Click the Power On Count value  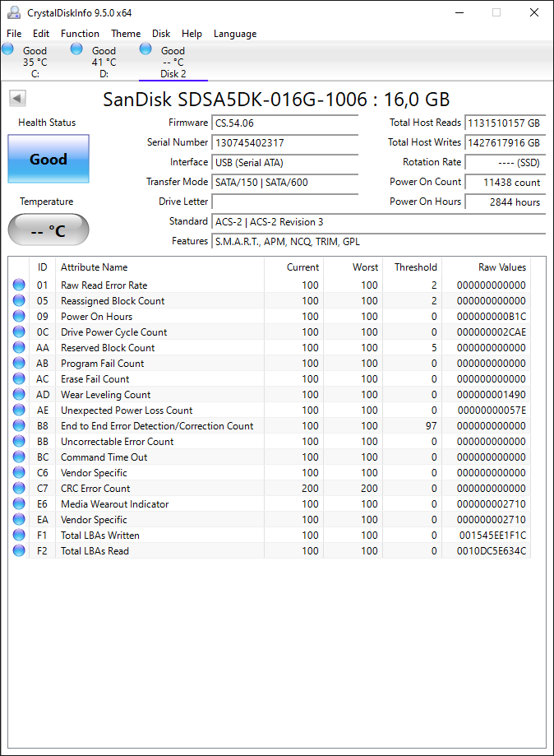pos(506,183)
